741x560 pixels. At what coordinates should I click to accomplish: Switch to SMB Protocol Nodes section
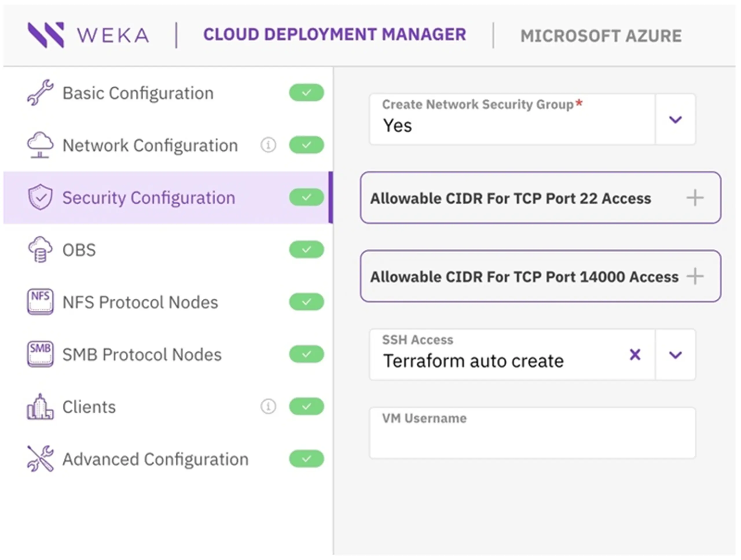tap(168, 354)
